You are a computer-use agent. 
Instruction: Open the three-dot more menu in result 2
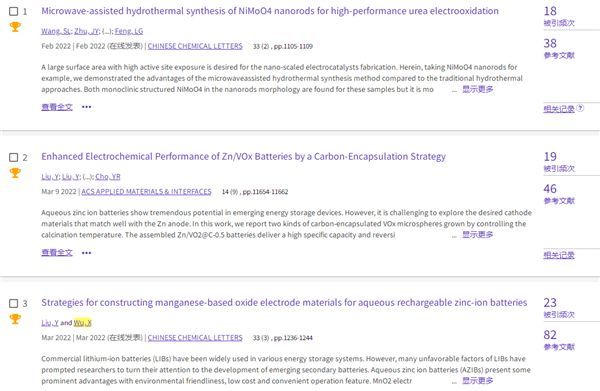pos(86,253)
